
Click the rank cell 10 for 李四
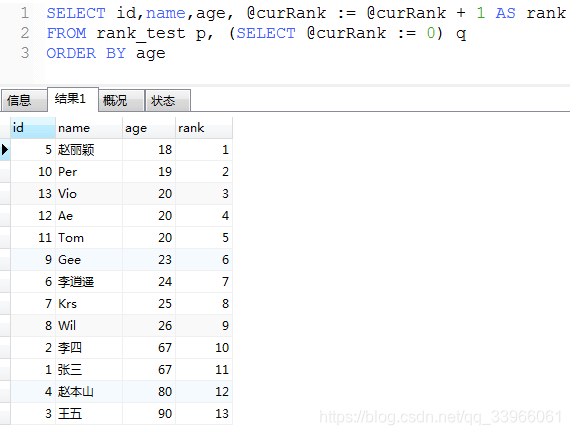204,348
